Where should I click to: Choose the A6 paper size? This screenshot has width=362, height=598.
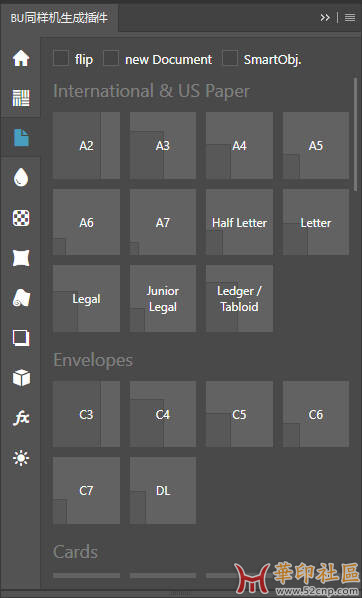click(86, 222)
